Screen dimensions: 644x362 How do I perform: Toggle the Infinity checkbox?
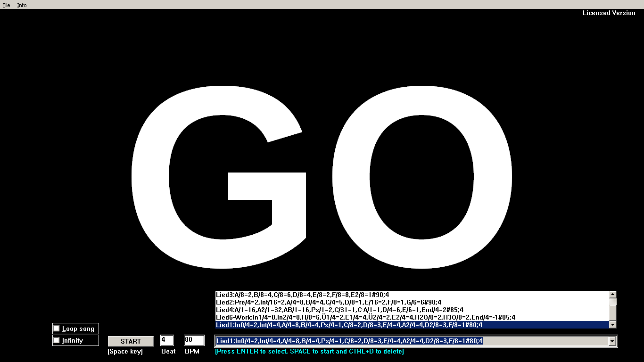tap(57, 340)
